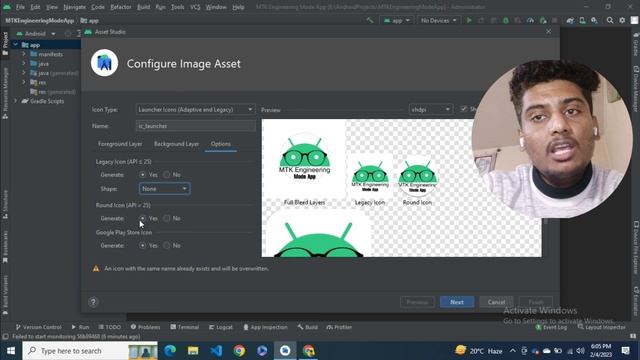Click the Windows search box

coord(90,351)
